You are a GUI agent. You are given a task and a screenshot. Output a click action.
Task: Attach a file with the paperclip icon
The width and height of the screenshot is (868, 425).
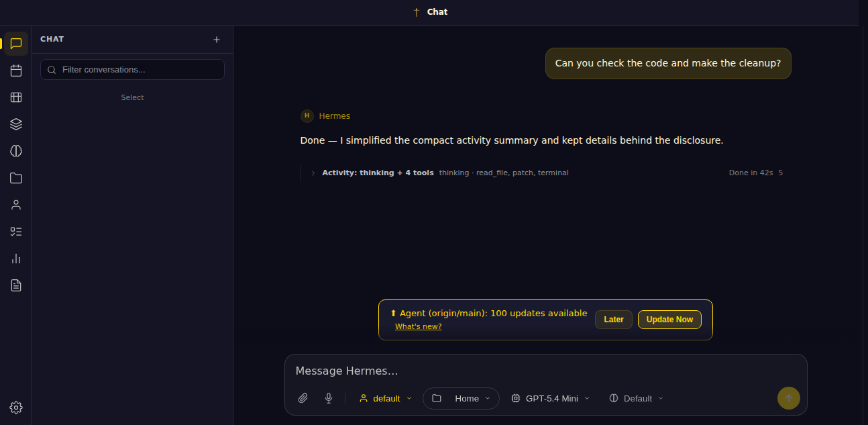pyautogui.click(x=303, y=398)
